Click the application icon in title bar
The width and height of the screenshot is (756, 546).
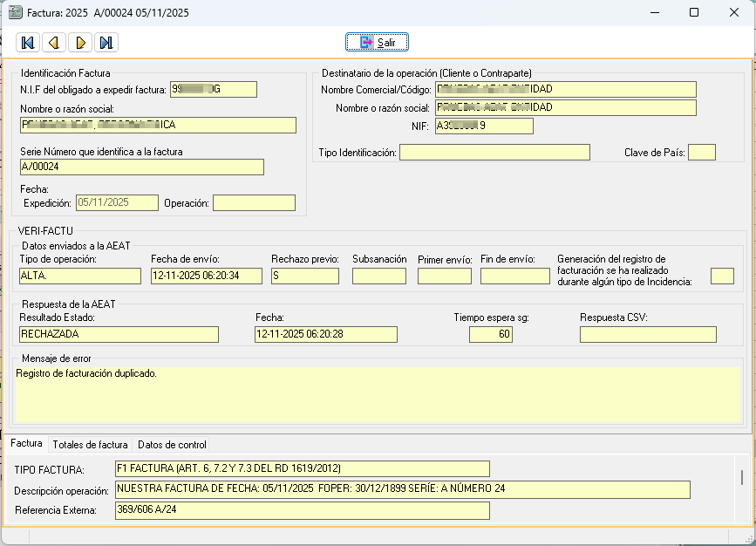[15, 12]
